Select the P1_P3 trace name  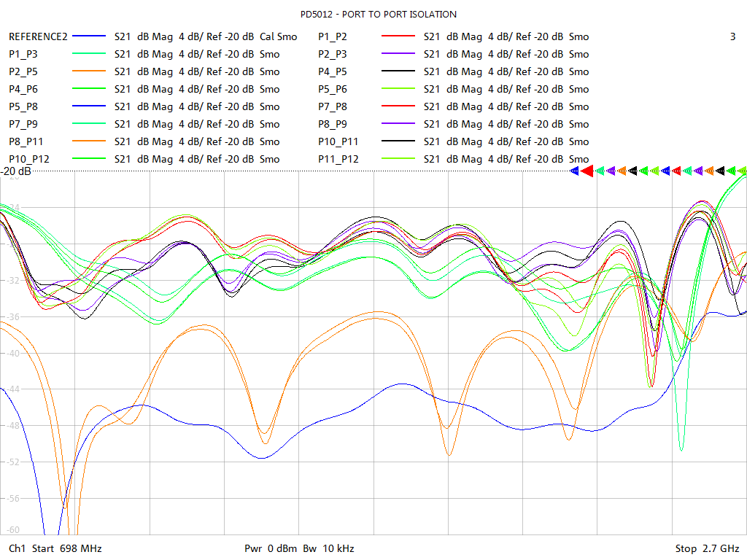coord(23,54)
